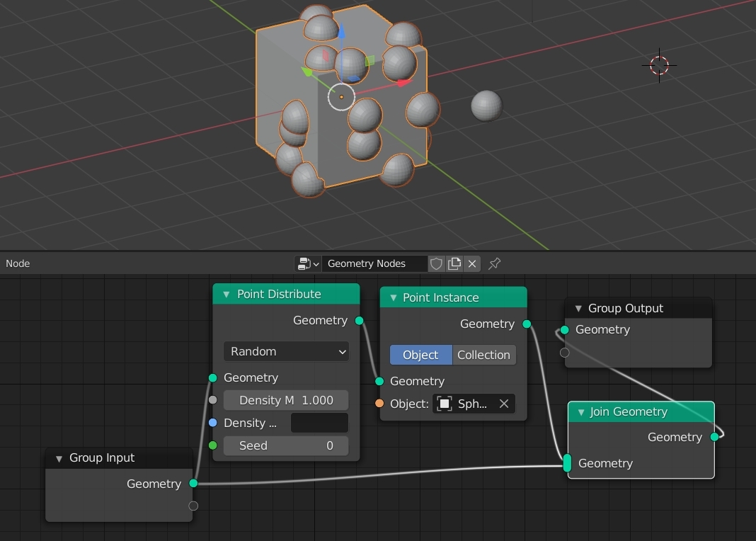Clear the Sphere object field
This screenshot has width=756, height=541.
tap(504, 404)
